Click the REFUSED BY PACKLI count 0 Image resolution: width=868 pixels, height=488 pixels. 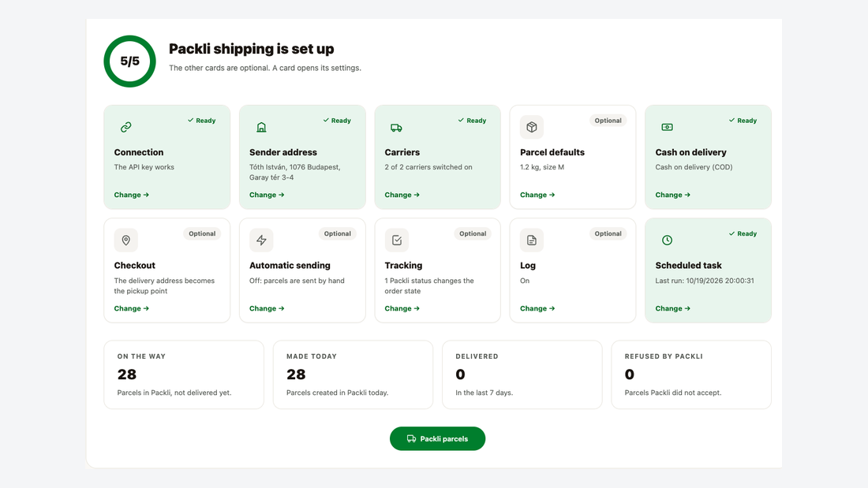(630, 374)
